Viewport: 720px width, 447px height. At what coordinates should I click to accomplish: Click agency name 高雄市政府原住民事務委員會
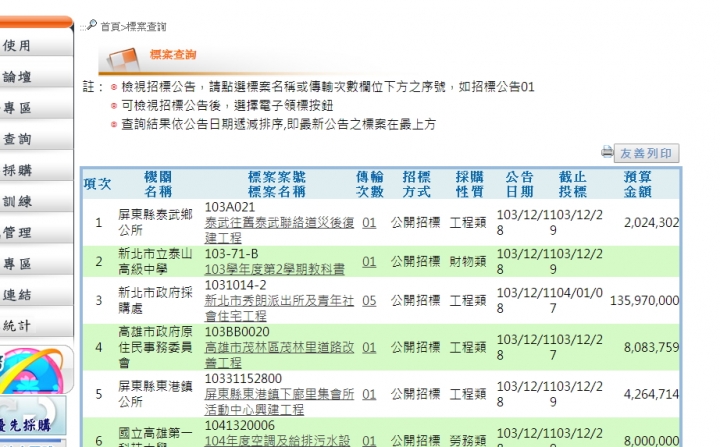click(155, 347)
